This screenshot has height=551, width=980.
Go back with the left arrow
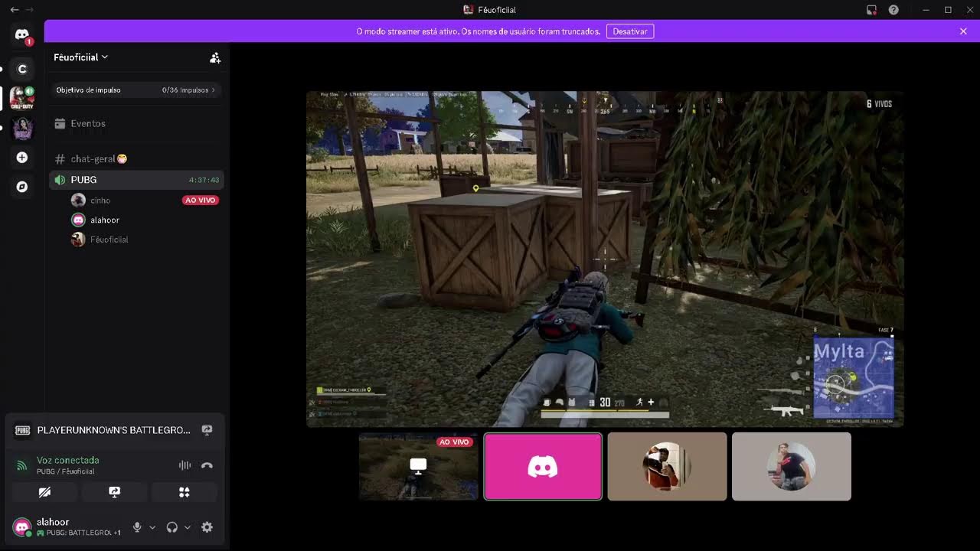[x=15, y=10]
